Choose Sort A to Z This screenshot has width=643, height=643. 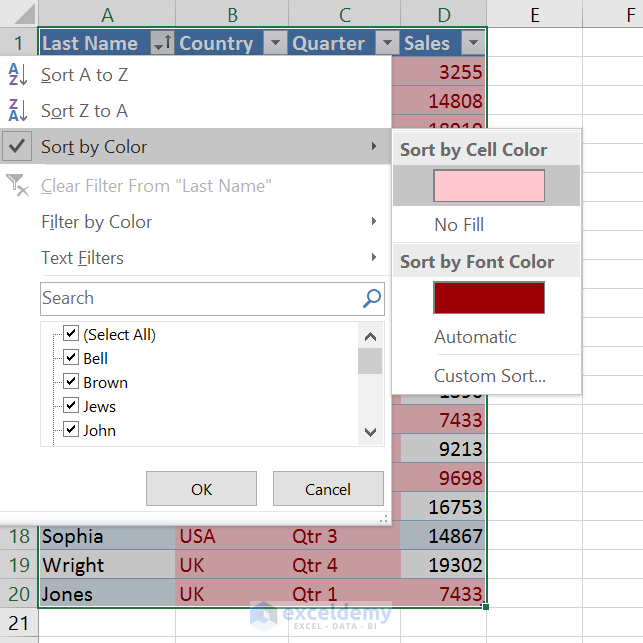(x=195, y=75)
